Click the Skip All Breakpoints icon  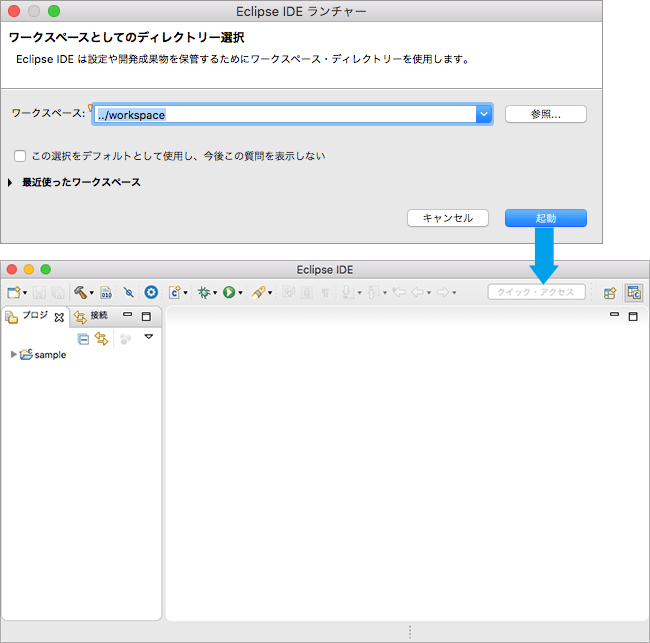(129, 293)
